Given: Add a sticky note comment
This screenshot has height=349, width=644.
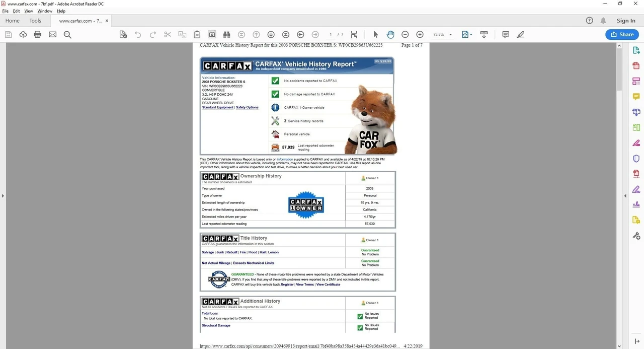Looking at the screenshot, I should (506, 35).
